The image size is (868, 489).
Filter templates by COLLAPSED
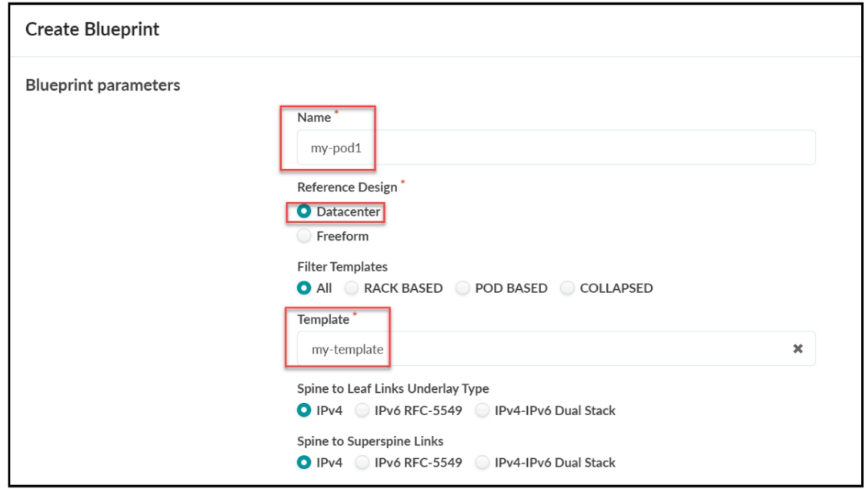pos(568,288)
